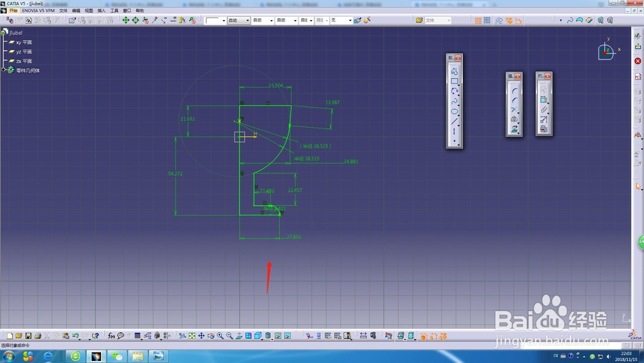
Task: Open the last dropdown labeled 无
Action: 341,20
